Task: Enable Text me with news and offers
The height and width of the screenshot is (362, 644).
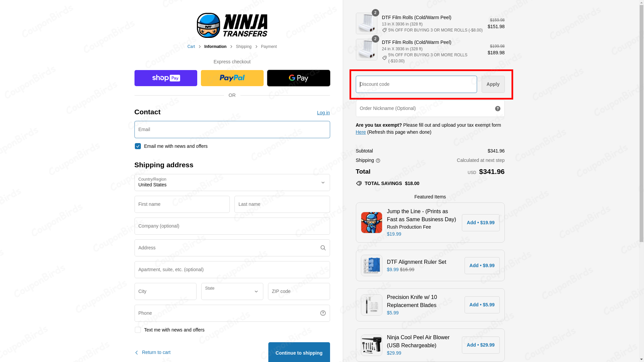Action: pyautogui.click(x=138, y=330)
